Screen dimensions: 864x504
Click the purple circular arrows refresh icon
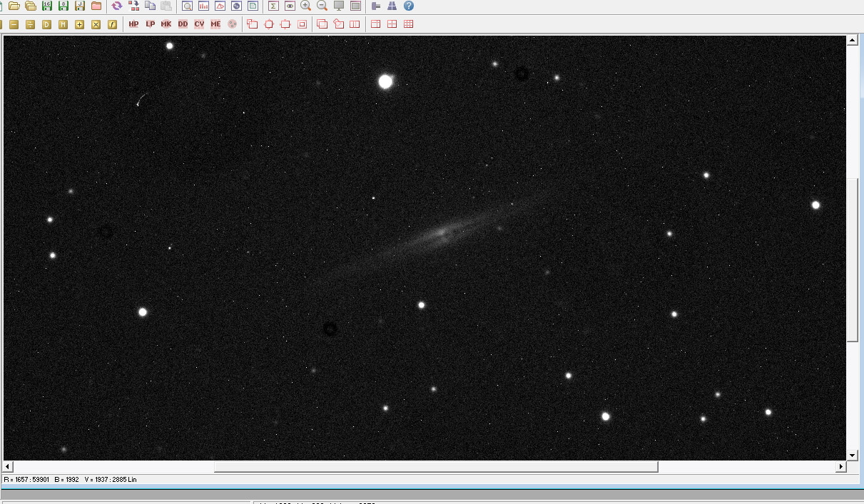pyautogui.click(x=117, y=6)
